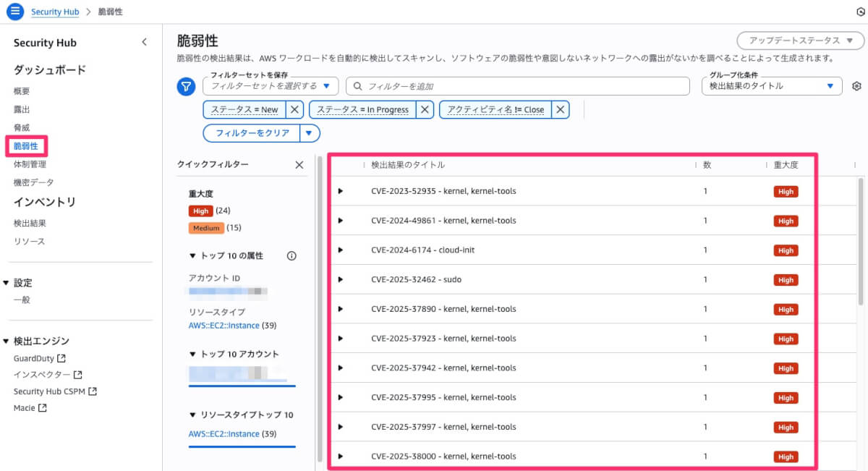The height and width of the screenshot is (471, 868).
Task: Remove the ステータス = New filter
Action: pyautogui.click(x=294, y=110)
